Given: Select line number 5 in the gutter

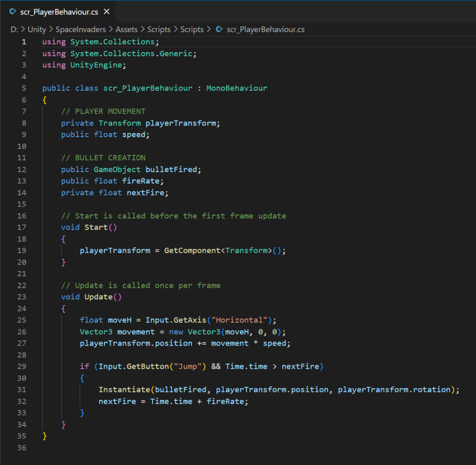Looking at the screenshot, I should coord(24,88).
